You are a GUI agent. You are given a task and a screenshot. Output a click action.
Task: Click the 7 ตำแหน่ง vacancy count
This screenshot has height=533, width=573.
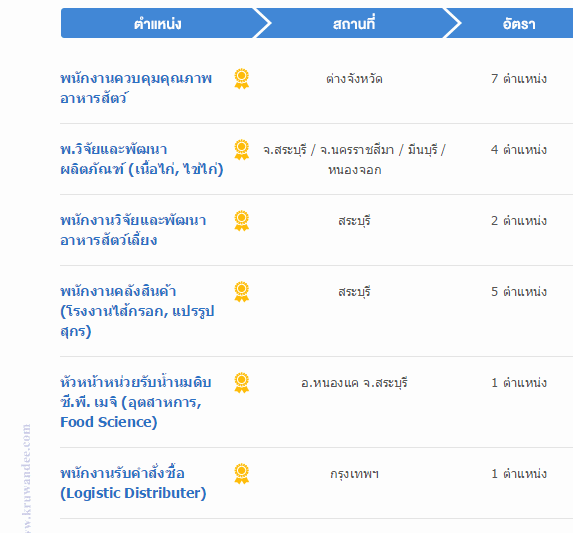[x=519, y=79]
